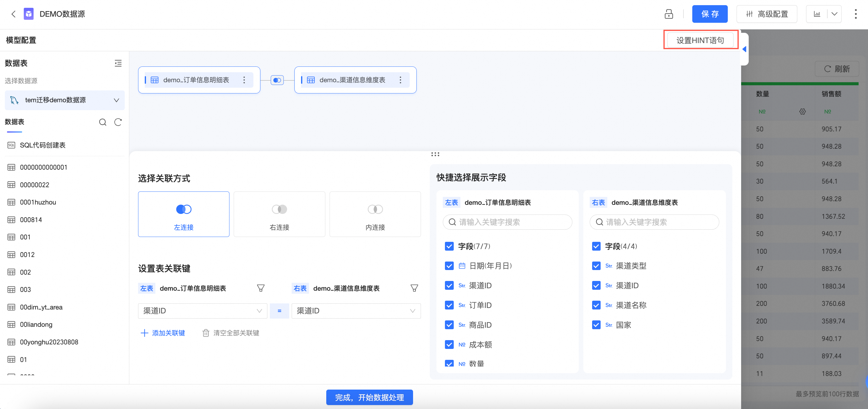Viewport: 868px width, 409px height.
Task: Click the back arrow next to DEMO数据源
Action: point(13,14)
